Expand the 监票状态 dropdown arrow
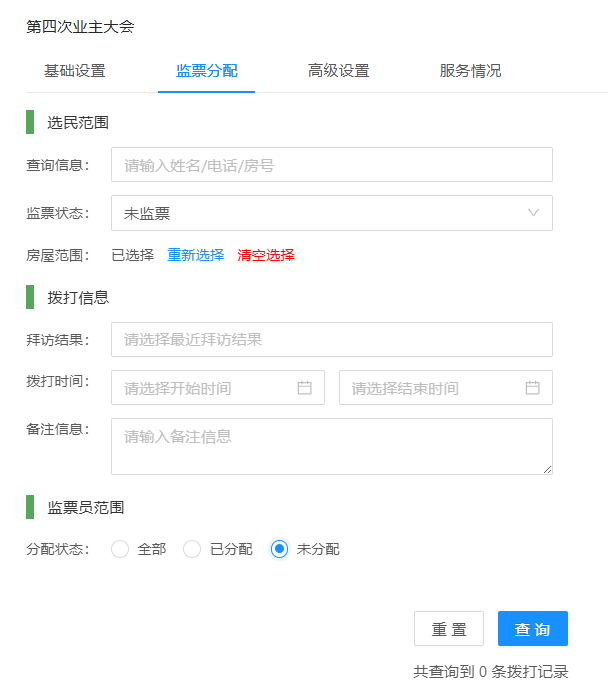608x688 pixels. [x=533, y=213]
